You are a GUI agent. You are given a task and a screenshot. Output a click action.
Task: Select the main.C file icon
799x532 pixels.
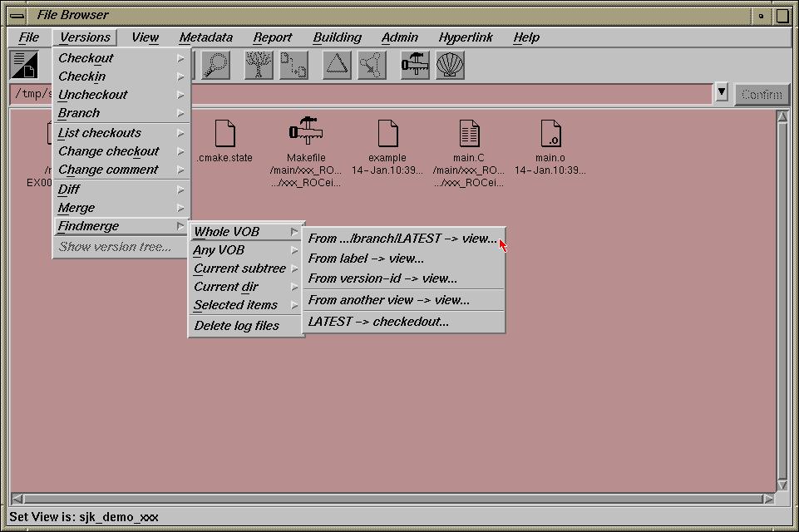(x=469, y=133)
